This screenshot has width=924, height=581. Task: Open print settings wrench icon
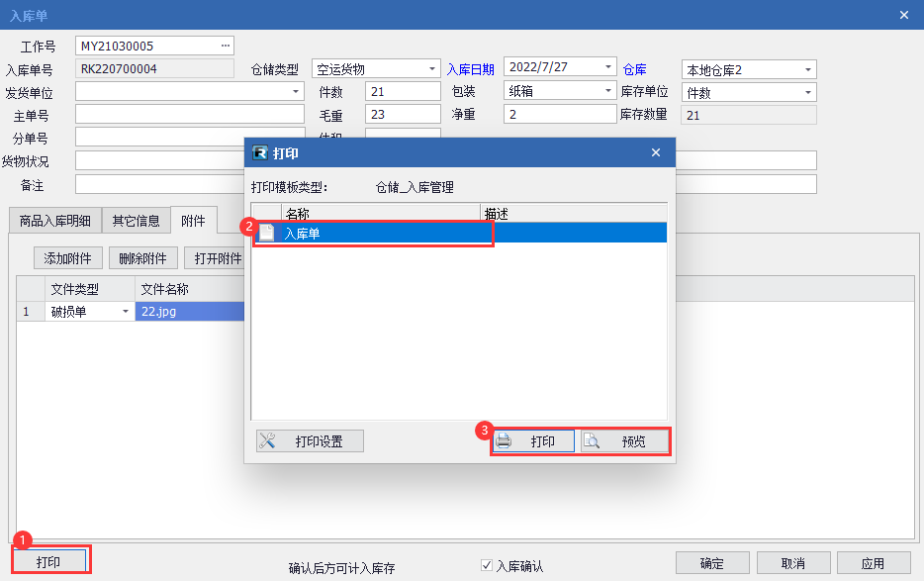(267, 441)
